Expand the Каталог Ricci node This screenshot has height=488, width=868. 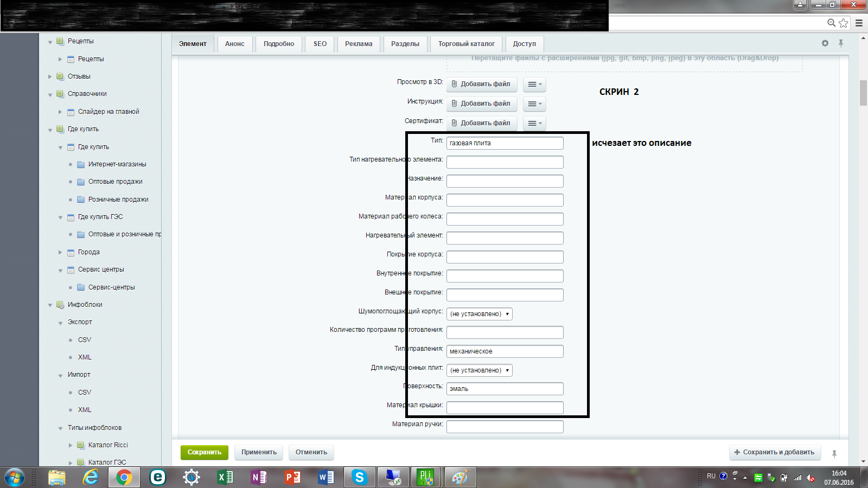tap(71, 445)
